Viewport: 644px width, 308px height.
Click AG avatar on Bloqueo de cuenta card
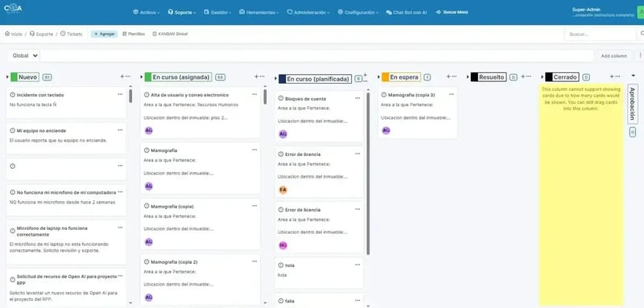(x=283, y=134)
